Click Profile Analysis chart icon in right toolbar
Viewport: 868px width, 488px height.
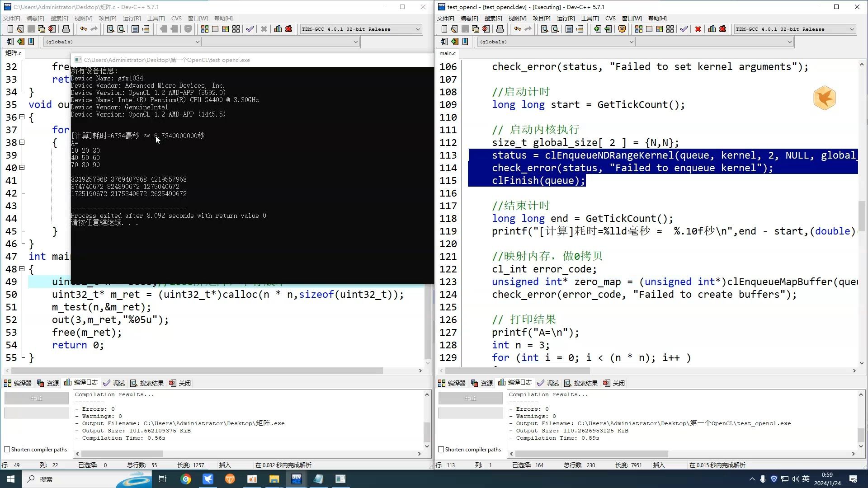(712, 29)
